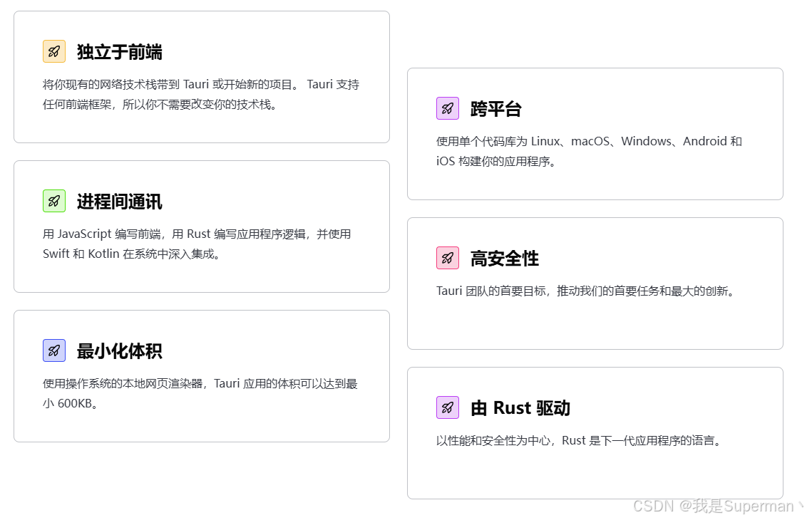Image resolution: width=812 pixels, height=520 pixels.
Task: Click the description starting 将你现有的网络技术栈
Action: tap(201, 94)
